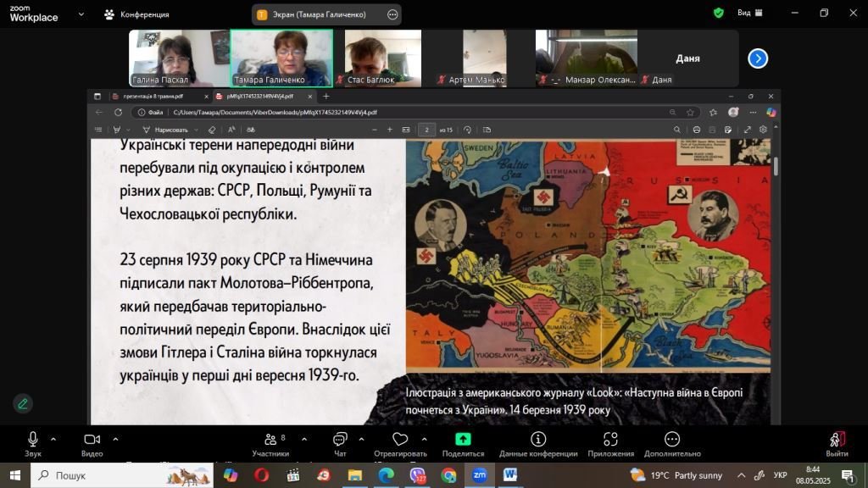Expand video options arrow beside Видео
The width and height of the screenshot is (868, 488).
click(115, 440)
